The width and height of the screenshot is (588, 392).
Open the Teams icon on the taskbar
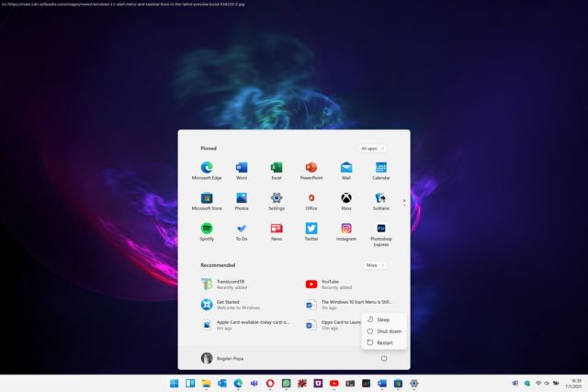(254, 384)
